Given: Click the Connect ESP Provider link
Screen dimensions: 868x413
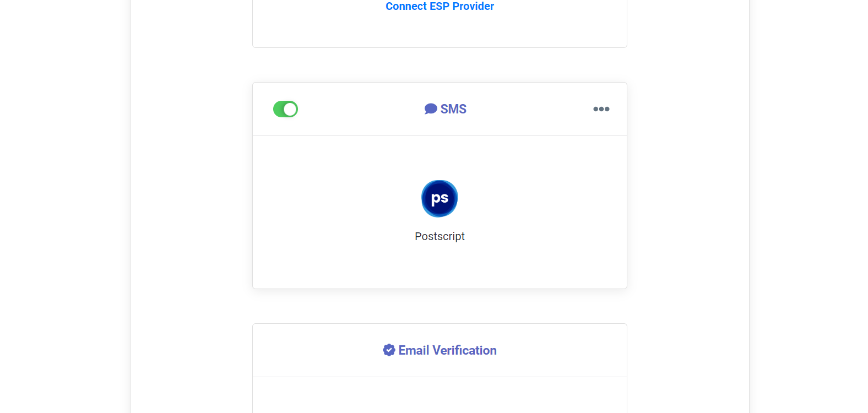Looking at the screenshot, I should point(439,6).
